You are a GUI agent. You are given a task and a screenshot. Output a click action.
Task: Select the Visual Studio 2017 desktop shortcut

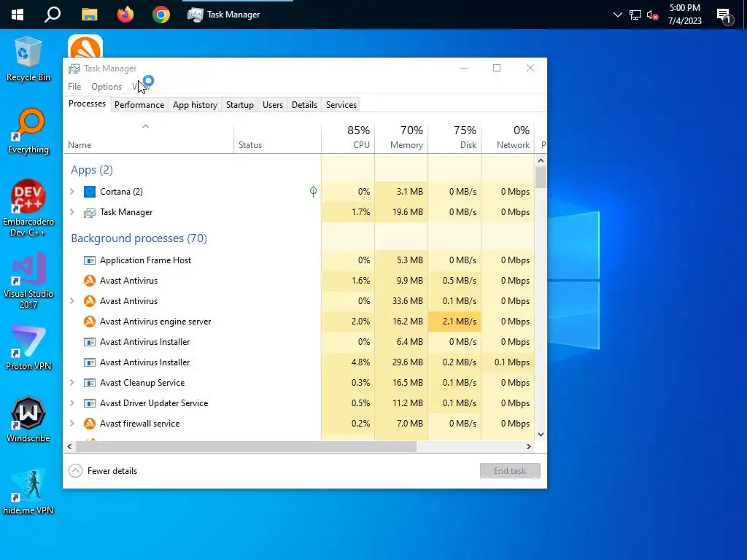tap(28, 281)
